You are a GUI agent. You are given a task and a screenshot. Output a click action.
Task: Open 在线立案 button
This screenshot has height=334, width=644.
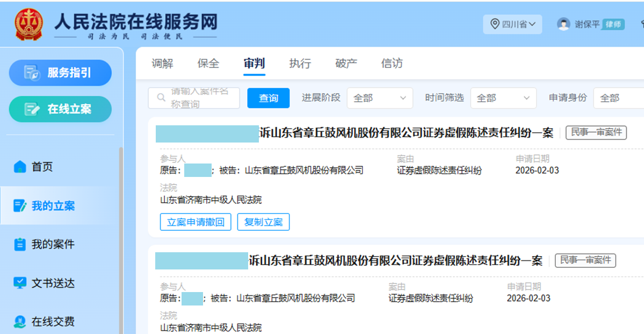60,109
